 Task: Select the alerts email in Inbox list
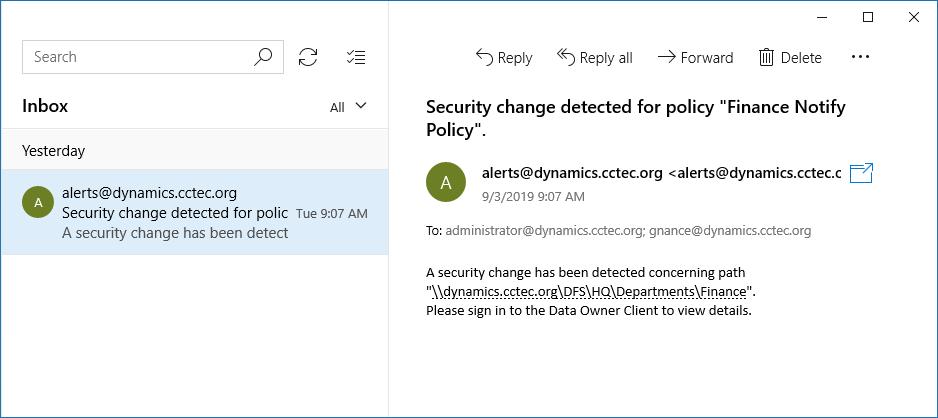[x=194, y=212]
